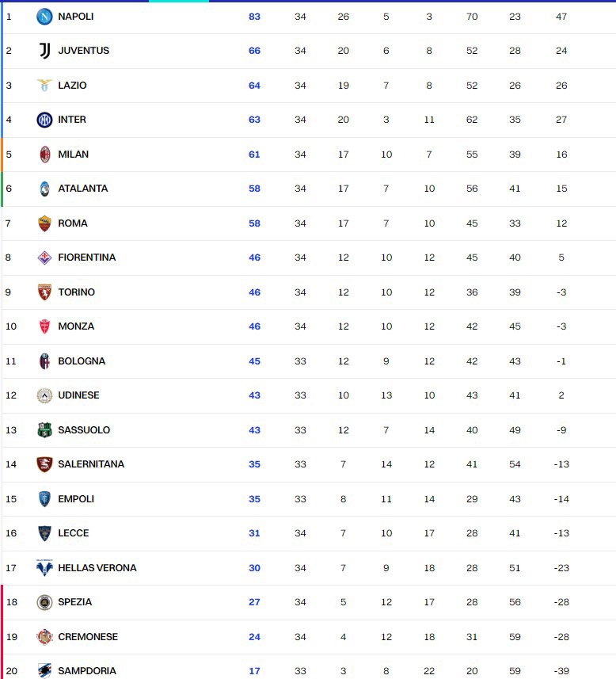
Task: Open the Sassuolo green badge
Action: click(x=44, y=430)
